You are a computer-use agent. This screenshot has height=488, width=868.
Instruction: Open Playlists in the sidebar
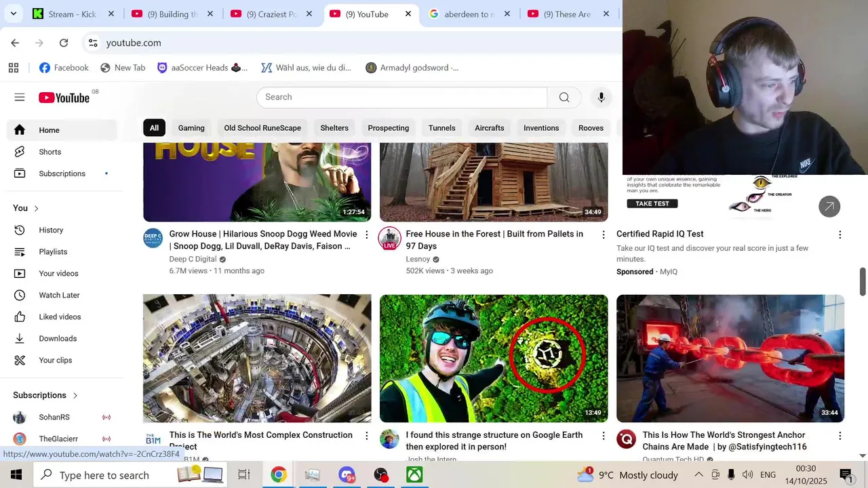(x=62, y=252)
